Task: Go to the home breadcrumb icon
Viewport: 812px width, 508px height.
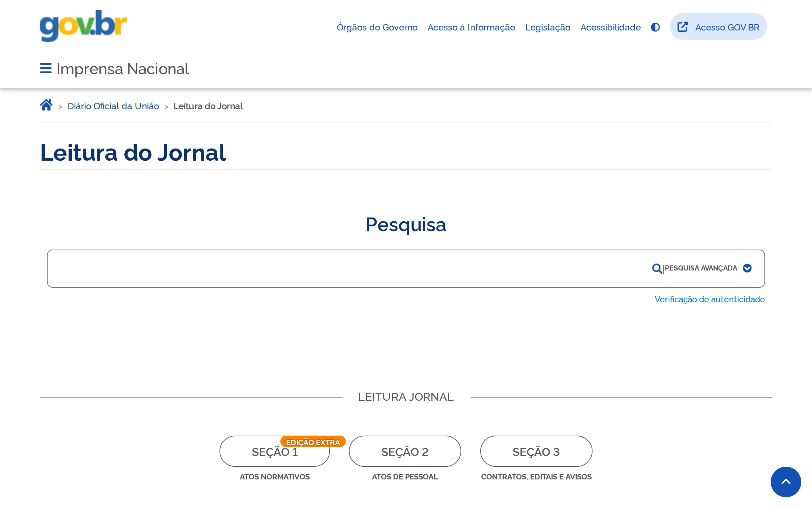Action: tap(46, 105)
